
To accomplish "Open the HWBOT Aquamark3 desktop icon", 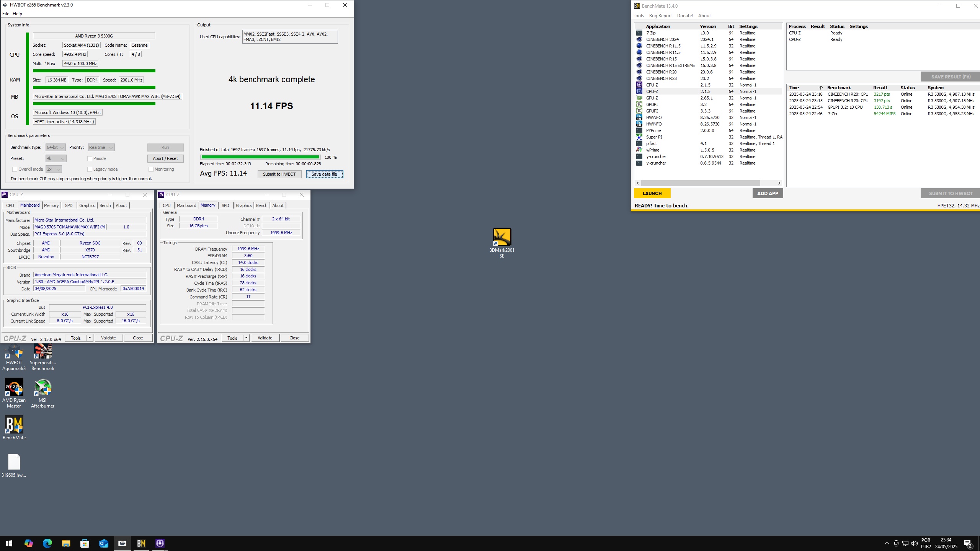I will click(14, 357).
